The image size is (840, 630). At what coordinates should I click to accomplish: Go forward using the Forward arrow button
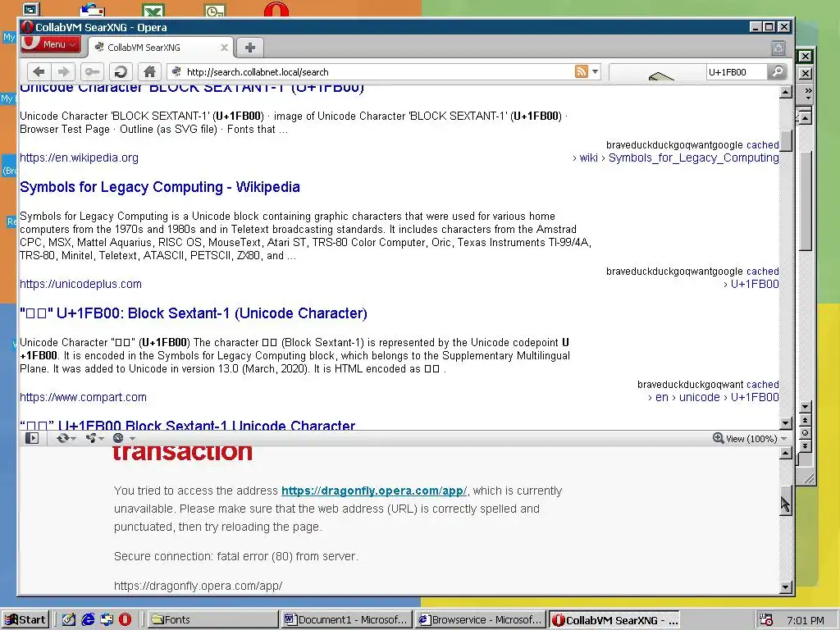[63, 71]
